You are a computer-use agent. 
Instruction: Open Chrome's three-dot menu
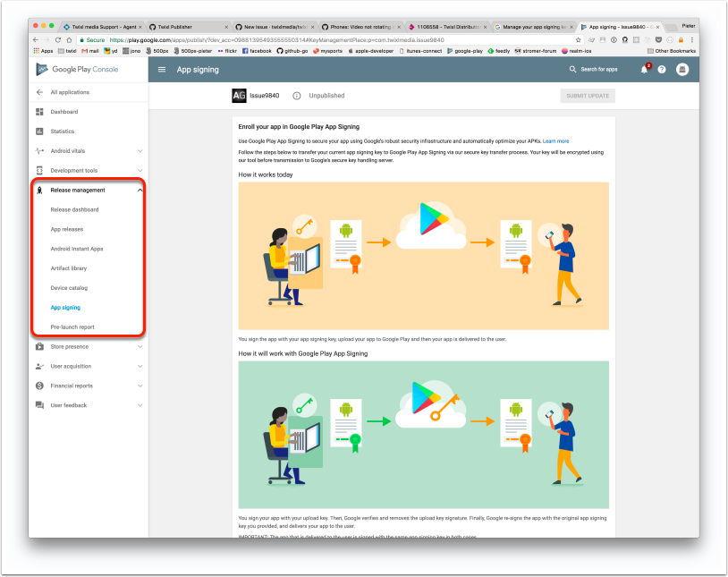[x=692, y=40]
